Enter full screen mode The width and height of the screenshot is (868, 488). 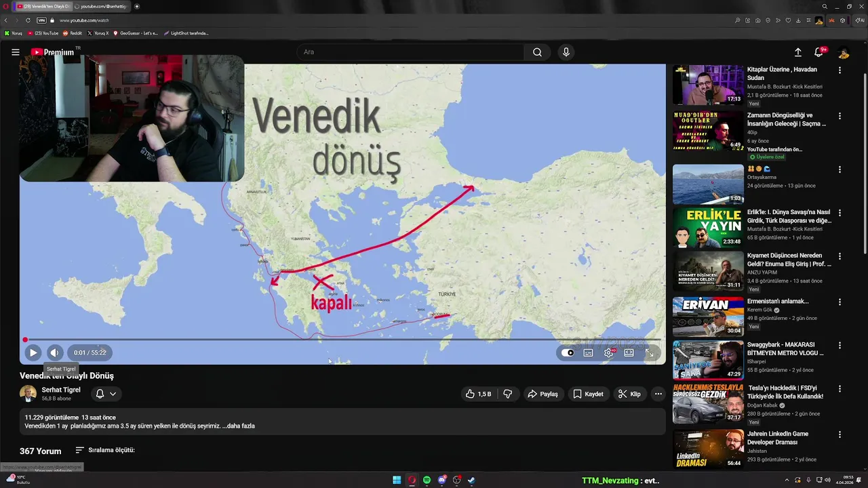coord(650,352)
